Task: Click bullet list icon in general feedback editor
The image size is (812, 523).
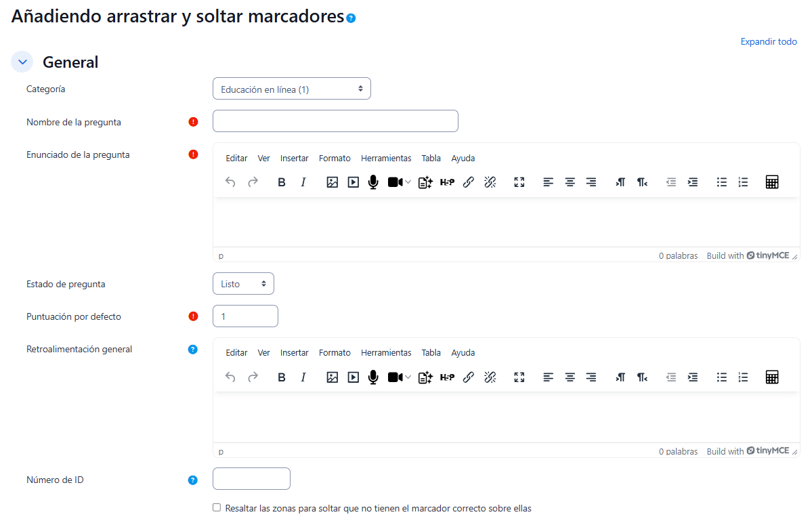Action: tap(722, 377)
